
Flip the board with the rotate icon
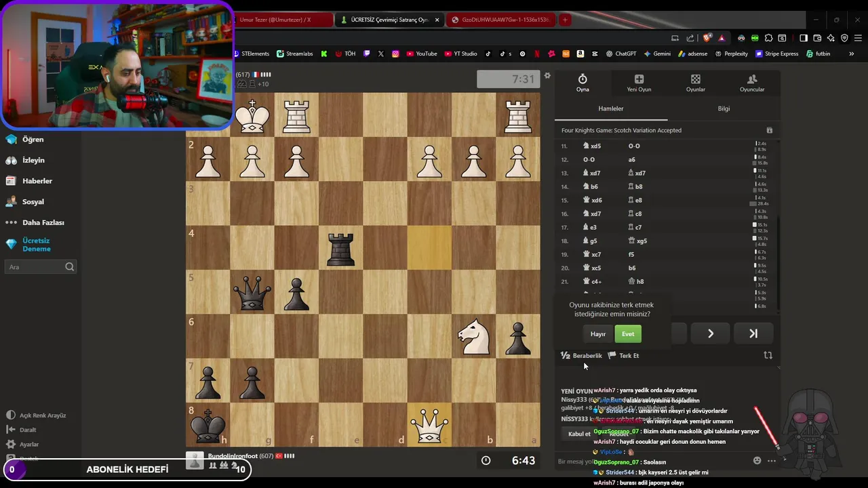pyautogui.click(x=768, y=355)
